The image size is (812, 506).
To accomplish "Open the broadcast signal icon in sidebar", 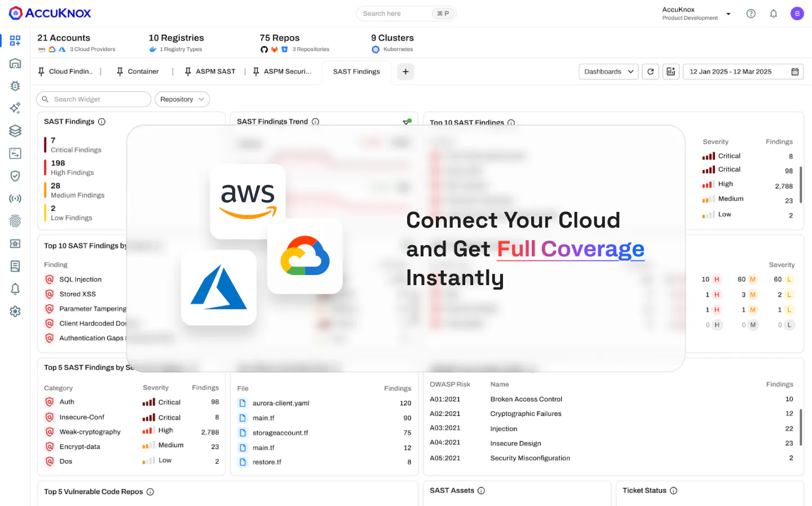I will coord(15,198).
